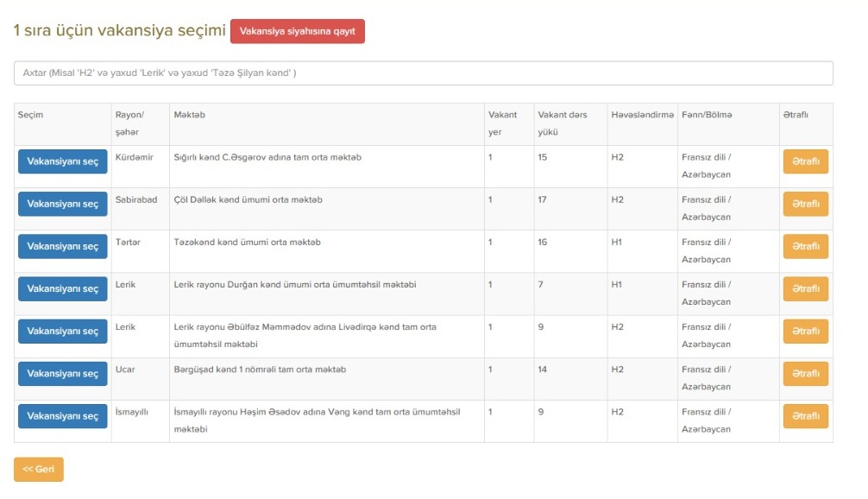Click the 'Vakant dərs yükü' column header
Image resolution: width=868 pixels, height=499 pixels.
pos(563,123)
